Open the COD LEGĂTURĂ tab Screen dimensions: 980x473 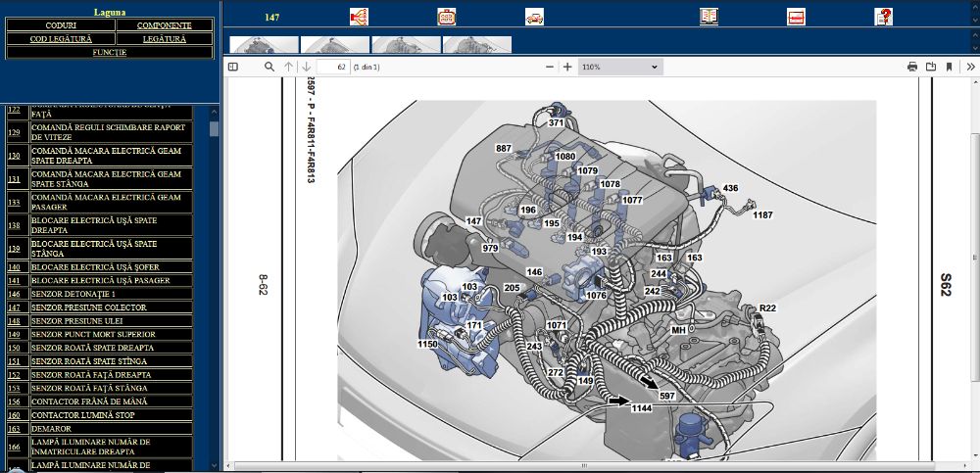(61, 39)
